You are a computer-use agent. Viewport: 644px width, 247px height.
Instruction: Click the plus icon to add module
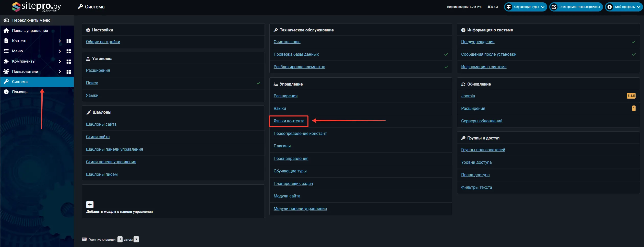tap(90, 205)
